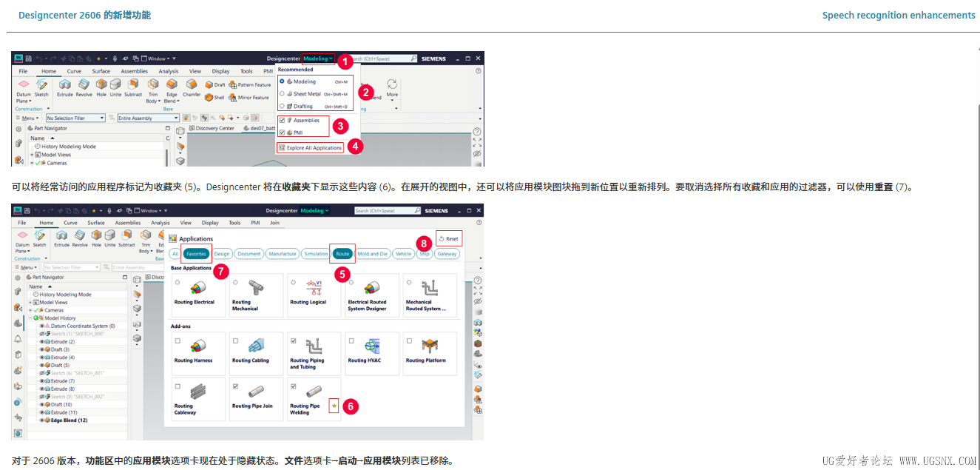Open Surface tab in the lower screenshot
980x470 pixels.
tap(96, 222)
